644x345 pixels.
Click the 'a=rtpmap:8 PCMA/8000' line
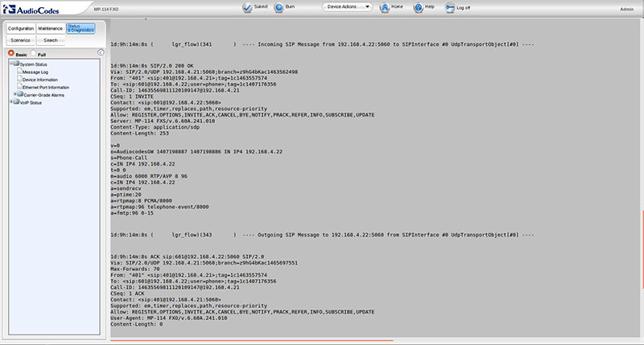point(142,200)
